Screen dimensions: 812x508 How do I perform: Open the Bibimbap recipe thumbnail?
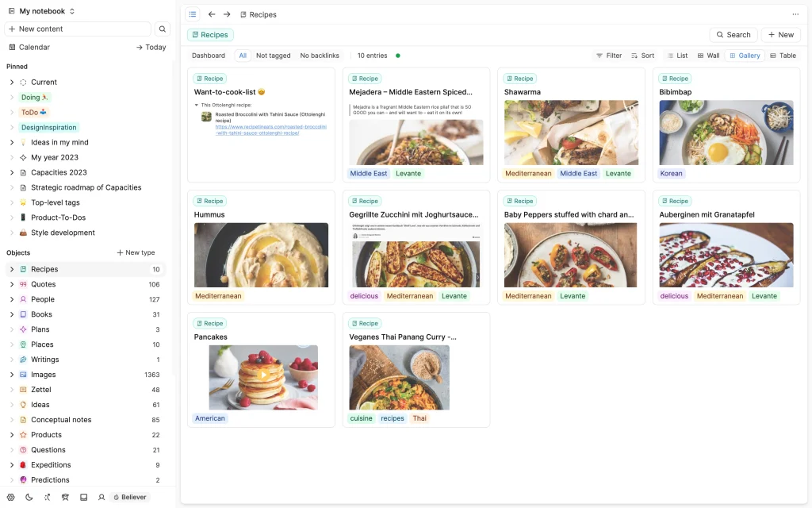[726, 133]
